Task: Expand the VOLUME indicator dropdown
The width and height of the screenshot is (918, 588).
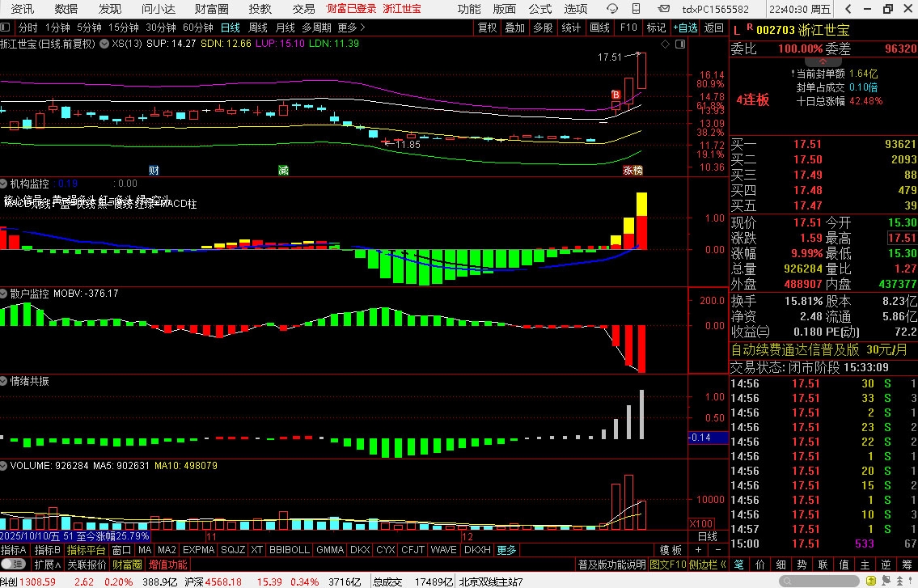Action: (x=4, y=466)
